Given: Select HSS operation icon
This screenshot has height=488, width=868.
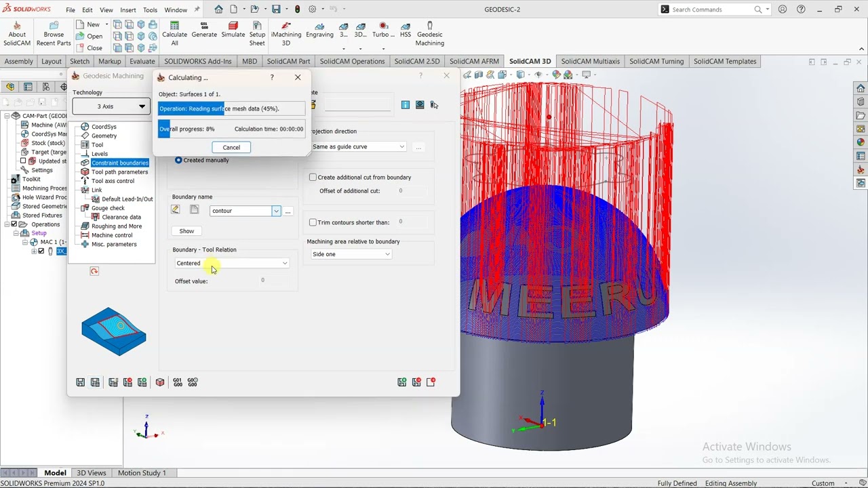Looking at the screenshot, I should tap(406, 26).
